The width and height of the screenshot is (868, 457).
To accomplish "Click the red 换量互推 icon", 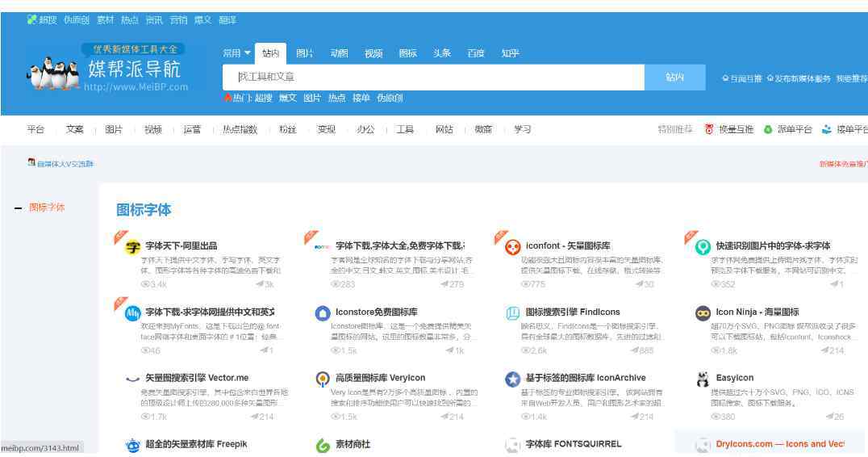I will 709,130.
